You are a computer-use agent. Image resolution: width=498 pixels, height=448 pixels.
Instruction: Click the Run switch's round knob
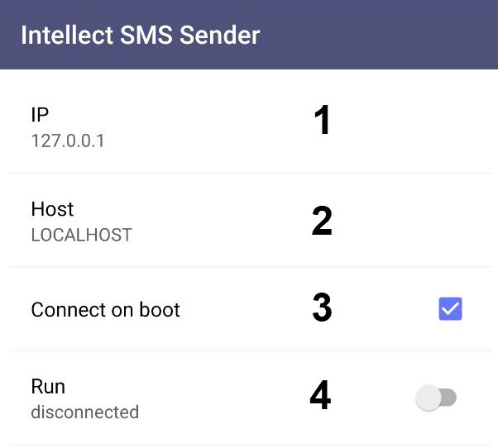(x=429, y=398)
